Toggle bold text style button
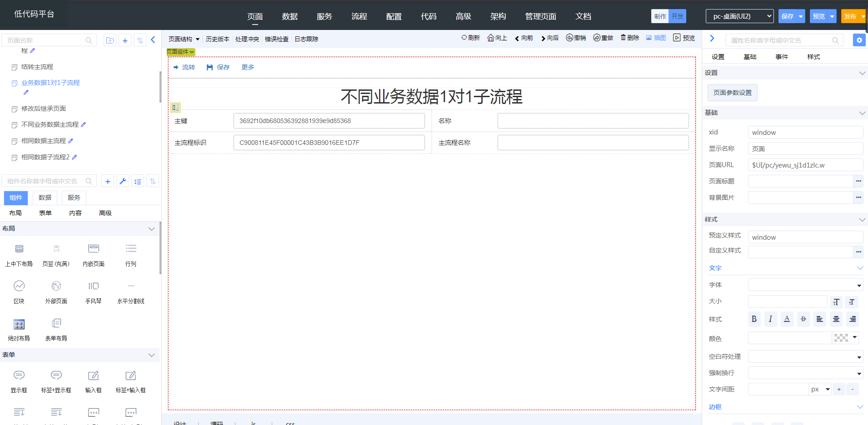 pos(754,319)
